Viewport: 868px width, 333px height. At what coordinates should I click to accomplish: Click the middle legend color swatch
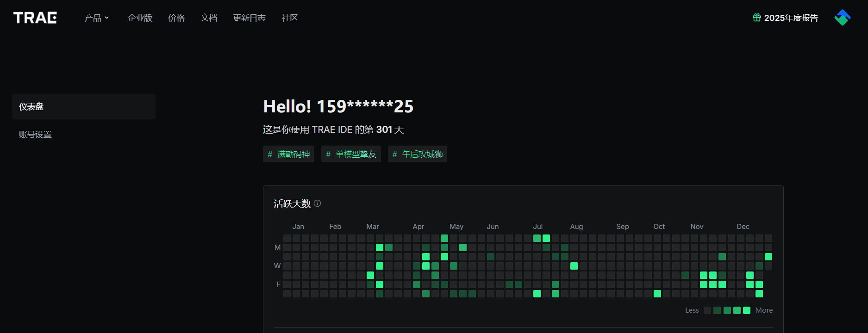coord(727,310)
